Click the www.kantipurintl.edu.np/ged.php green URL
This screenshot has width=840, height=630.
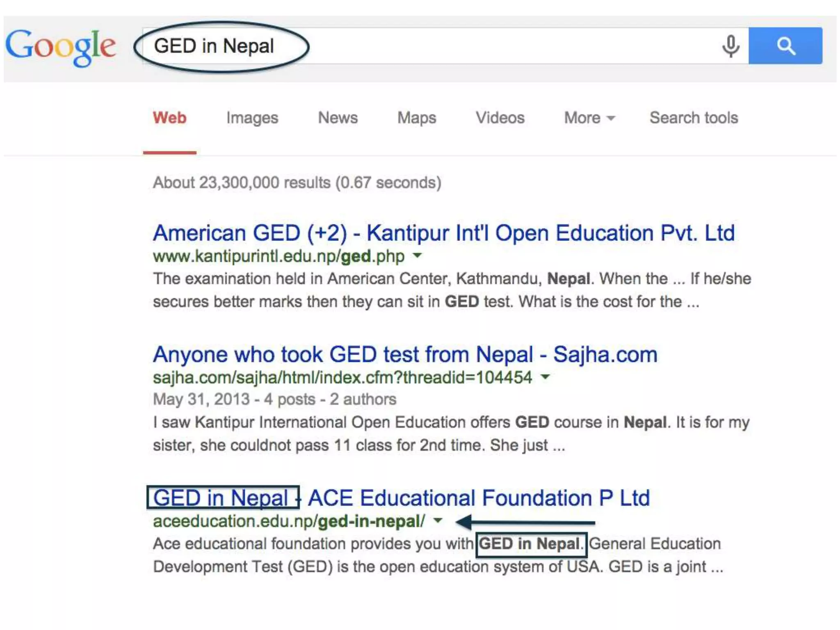point(279,256)
